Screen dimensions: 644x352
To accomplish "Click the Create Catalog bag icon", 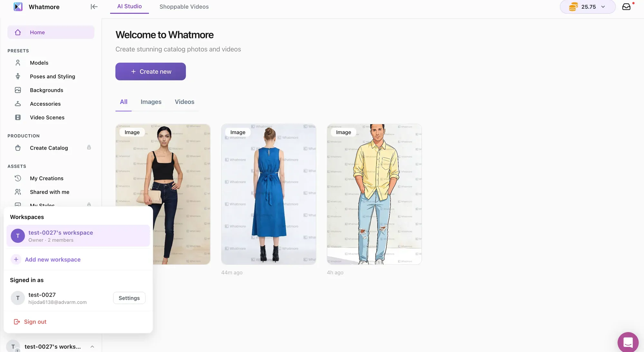I will [18, 148].
